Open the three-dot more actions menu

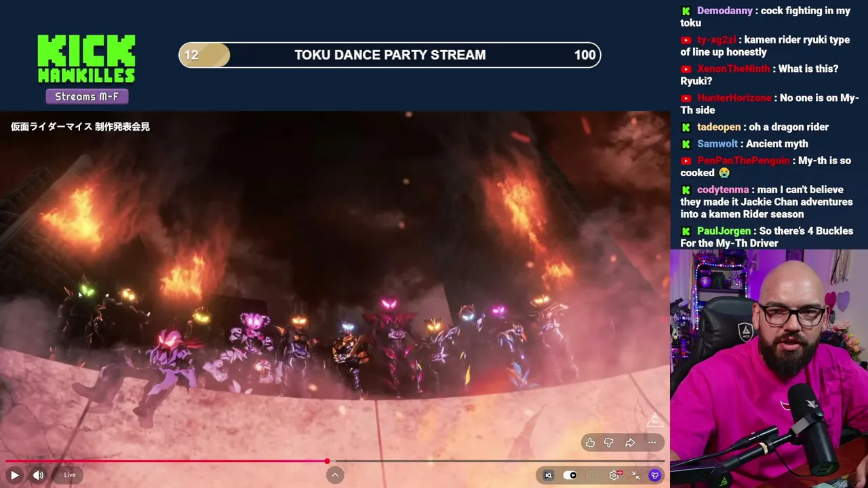pyautogui.click(x=652, y=443)
